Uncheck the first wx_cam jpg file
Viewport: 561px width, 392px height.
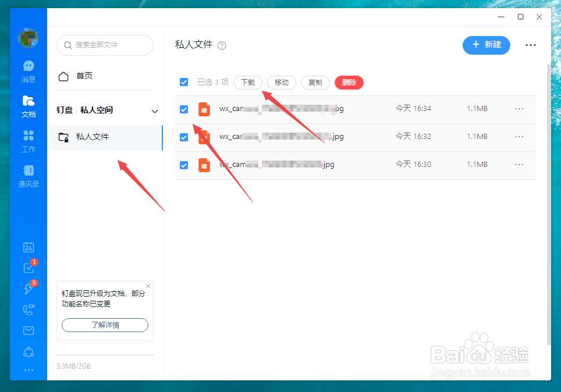(184, 109)
